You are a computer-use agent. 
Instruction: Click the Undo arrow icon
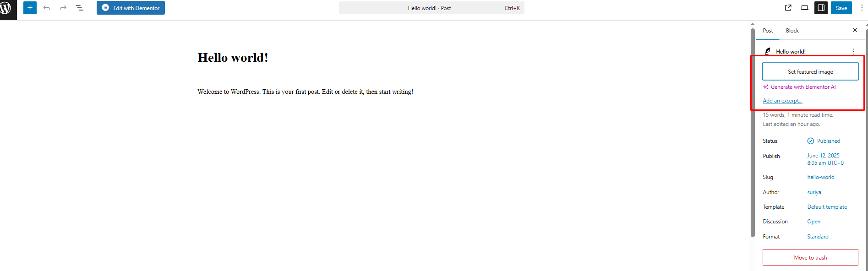click(x=47, y=8)
